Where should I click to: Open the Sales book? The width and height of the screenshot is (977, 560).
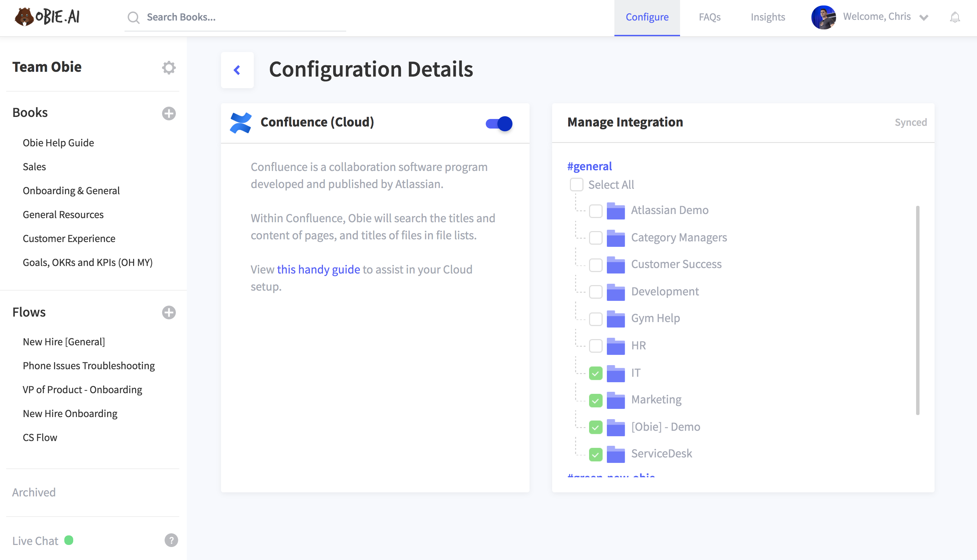tap(34, 166)
